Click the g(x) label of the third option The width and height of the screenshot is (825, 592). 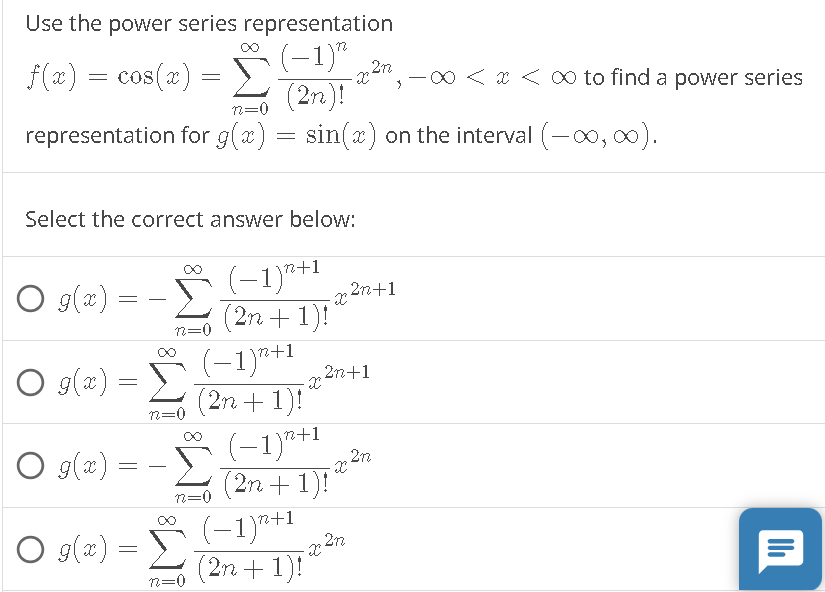(75, 465)
